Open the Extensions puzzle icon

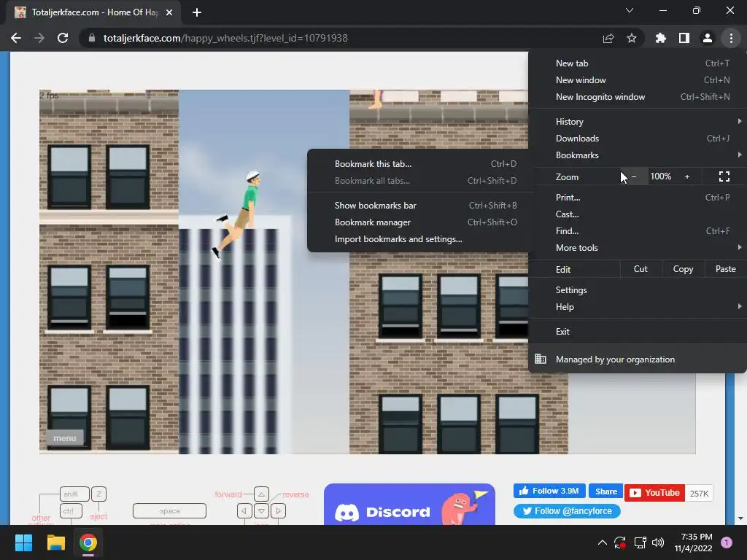click(x=661, y=38)
